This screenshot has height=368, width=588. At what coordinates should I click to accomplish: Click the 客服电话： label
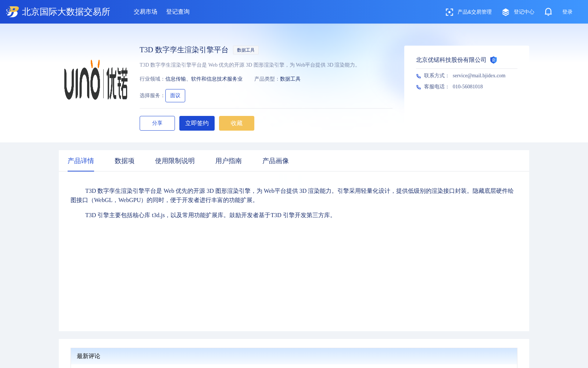coord(437,86)
